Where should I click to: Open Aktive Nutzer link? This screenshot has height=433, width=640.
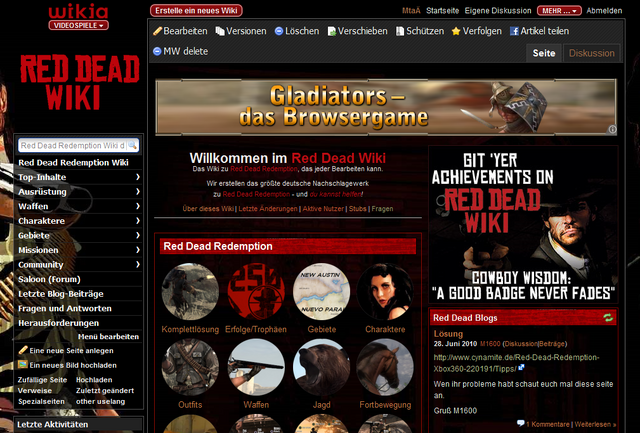(x=323, y=209)
